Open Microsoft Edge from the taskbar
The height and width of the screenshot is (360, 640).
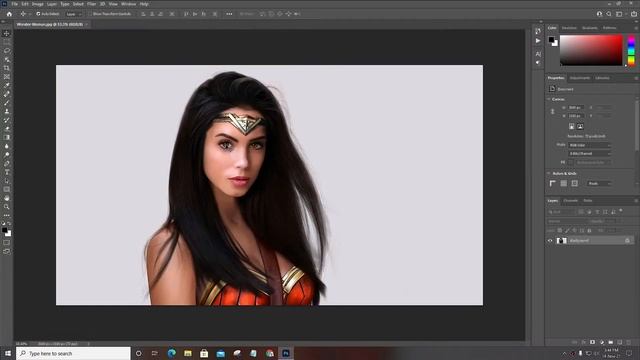click(x=171, y=353)
